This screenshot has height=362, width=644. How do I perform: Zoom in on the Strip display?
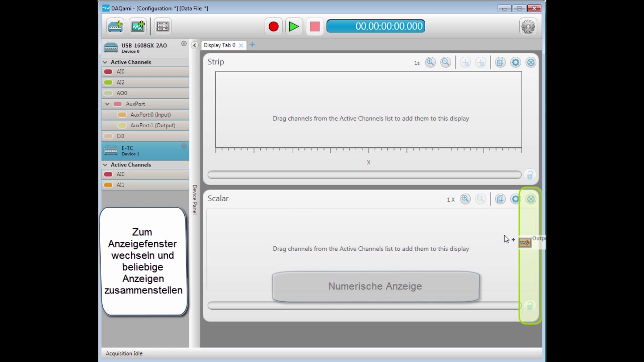[x=430, y=62]
